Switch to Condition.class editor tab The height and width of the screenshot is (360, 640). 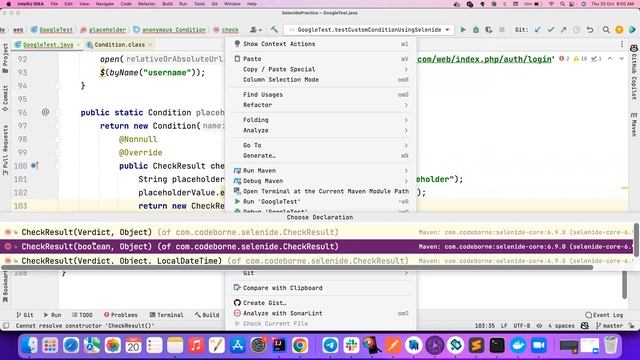119,44
